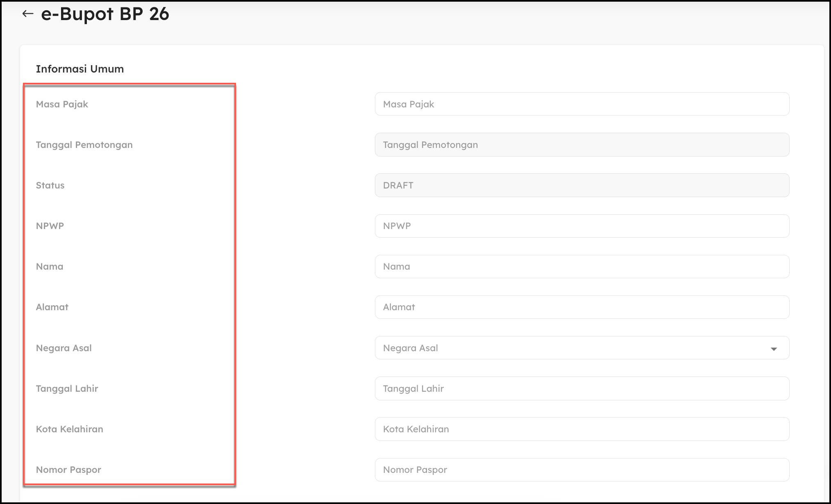Focus the NPWP input field

coord(581,226)
